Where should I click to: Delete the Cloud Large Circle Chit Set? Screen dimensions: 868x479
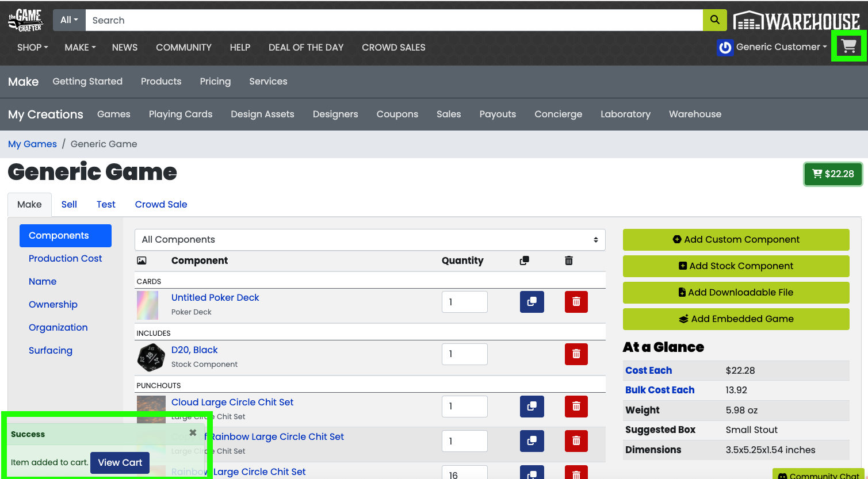[576, 406]
